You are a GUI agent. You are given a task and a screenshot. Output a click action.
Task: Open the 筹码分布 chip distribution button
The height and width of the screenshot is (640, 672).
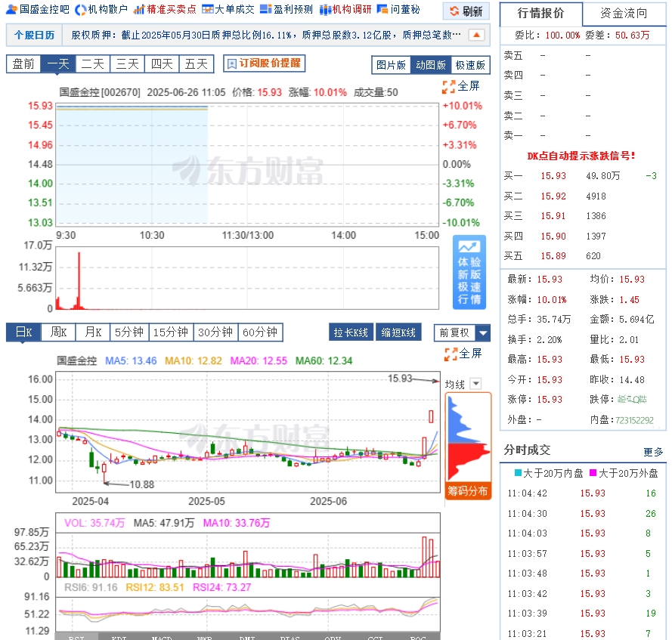click(468, 491)
